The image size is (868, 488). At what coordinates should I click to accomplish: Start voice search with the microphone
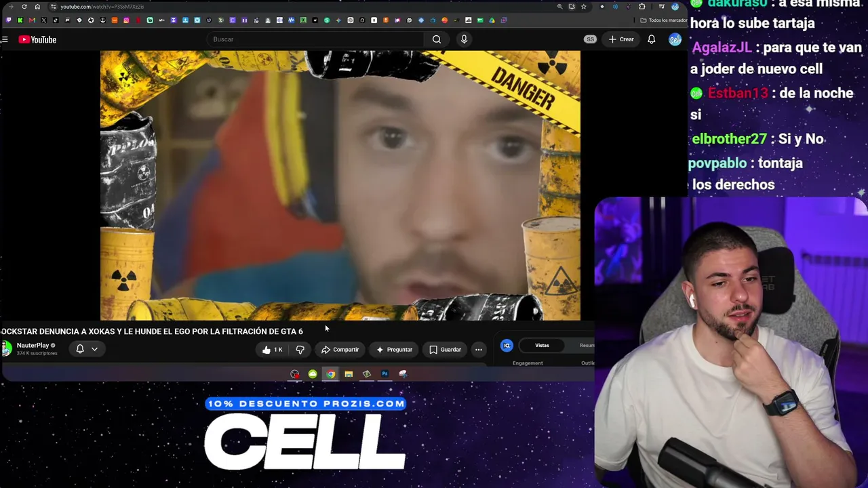tap(464, 39)
